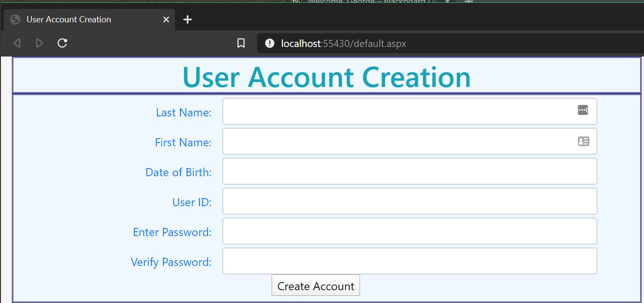The height and width of the screenshot is (303, 644).
Task: Open a new browser tab
Action: [187, 19]
